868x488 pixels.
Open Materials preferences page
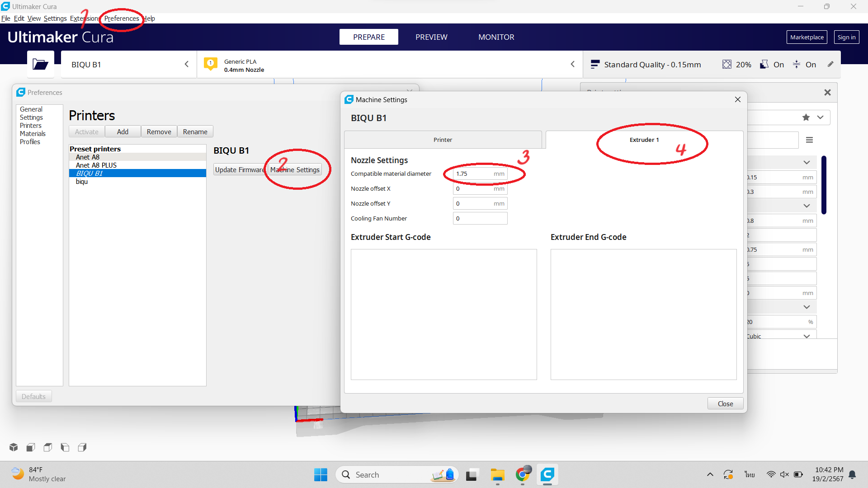pos(33,134)
